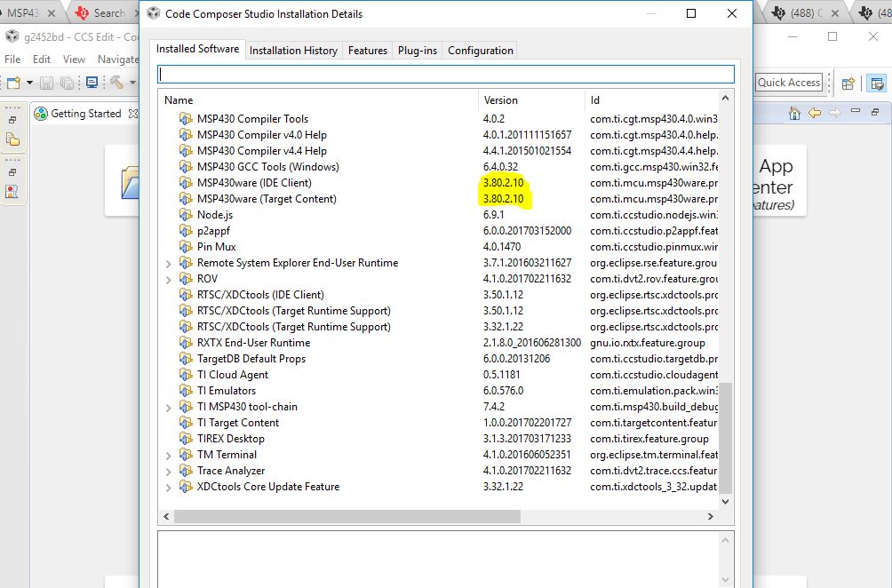Click the filter text input field
892x588 pixels.
pyautogui.click(x=446, y=75)
